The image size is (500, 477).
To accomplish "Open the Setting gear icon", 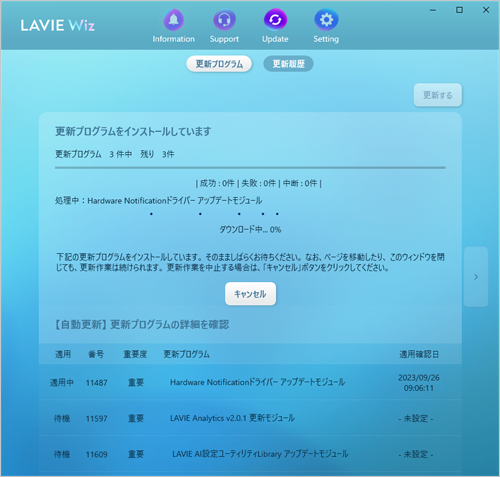I will pos(326,20).
